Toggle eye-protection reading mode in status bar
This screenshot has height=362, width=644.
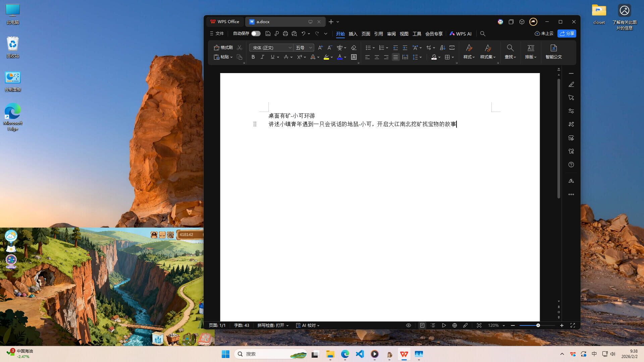click(x=408, y=325)
